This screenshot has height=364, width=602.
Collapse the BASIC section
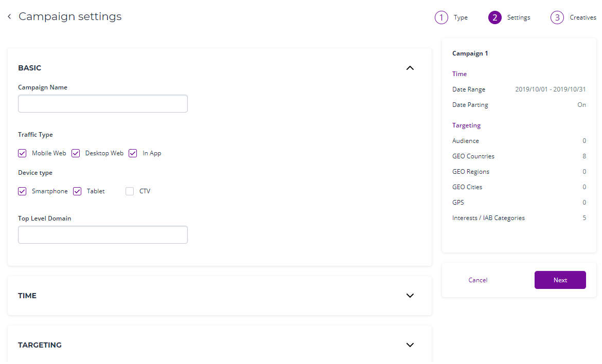click(x=410, y=67)
